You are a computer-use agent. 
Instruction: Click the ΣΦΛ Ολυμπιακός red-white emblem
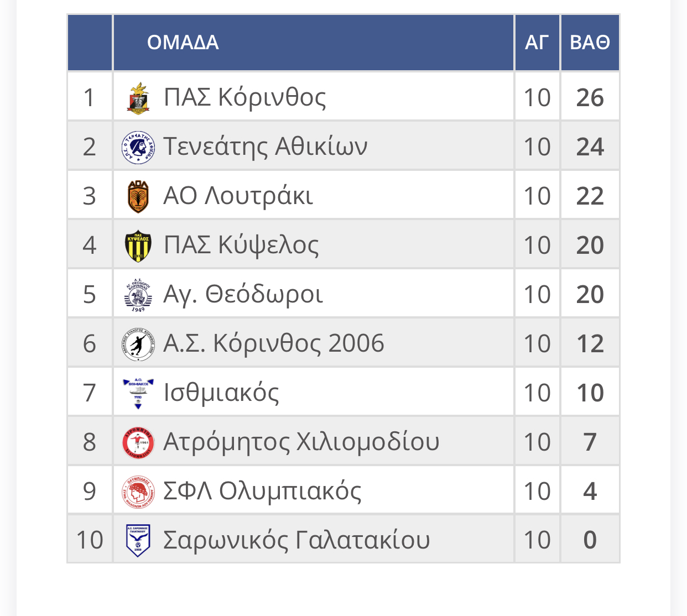pos(138,492)
